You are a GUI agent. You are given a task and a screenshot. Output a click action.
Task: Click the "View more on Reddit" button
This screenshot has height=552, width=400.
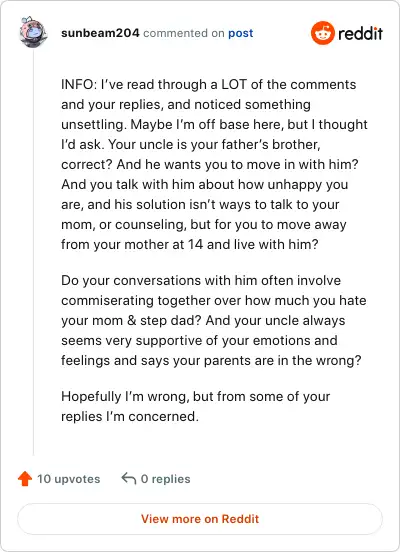tap(200, 519)
